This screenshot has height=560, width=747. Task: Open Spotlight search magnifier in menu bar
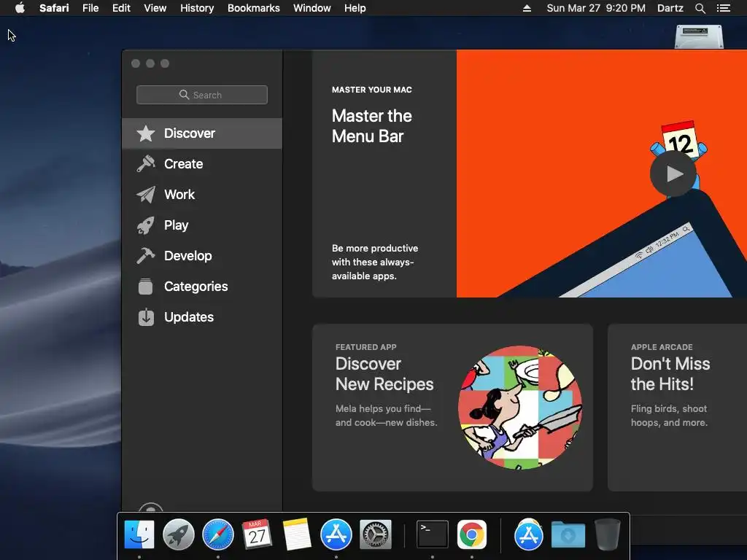(700, 8)
